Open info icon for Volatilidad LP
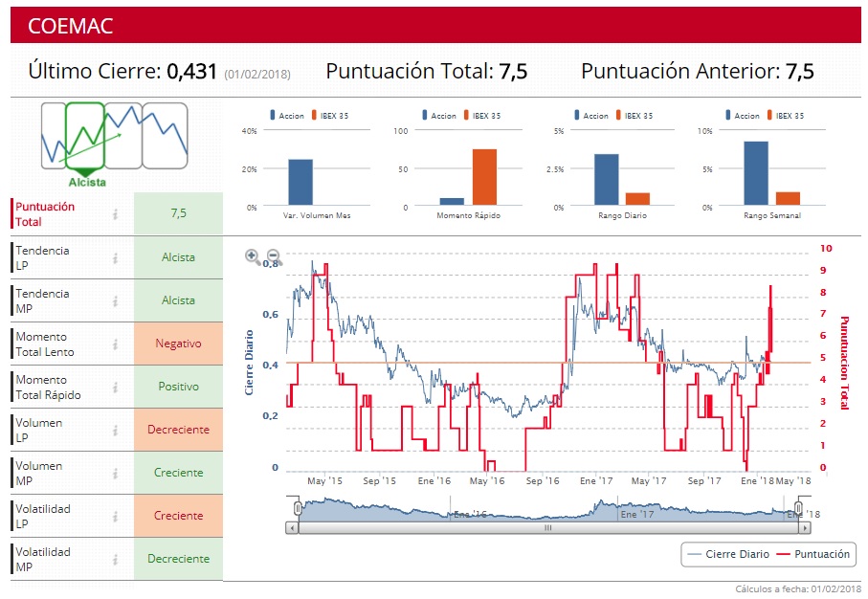Screen dimensions: 868x599 pos(115,517)
